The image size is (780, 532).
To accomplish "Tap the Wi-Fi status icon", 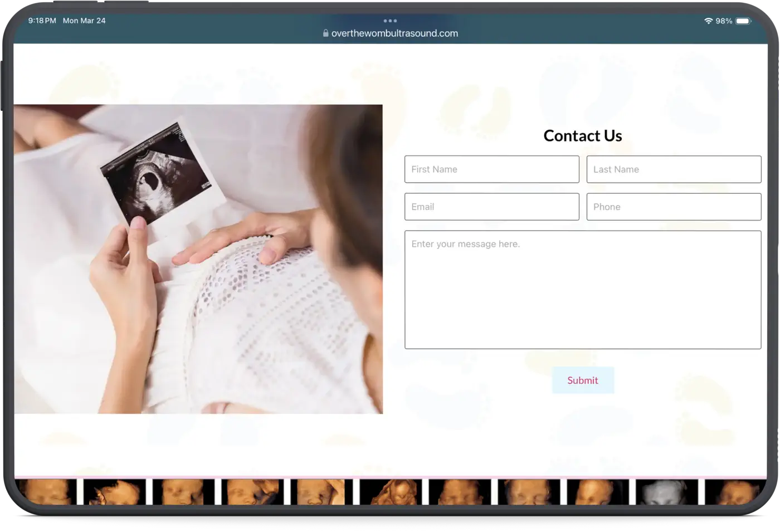I will point(708,21).
